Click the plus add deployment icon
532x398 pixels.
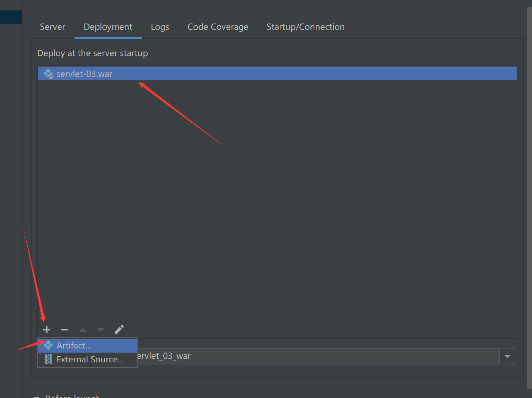coord(47,330)
